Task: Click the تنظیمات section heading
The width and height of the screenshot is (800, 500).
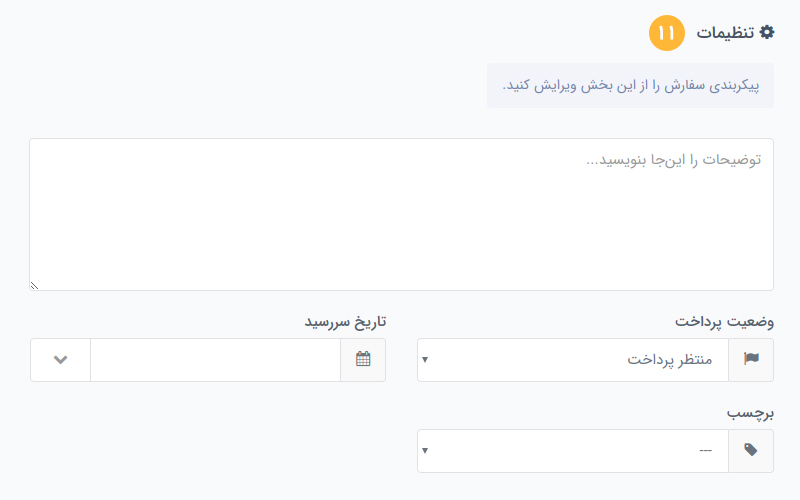Action: click(725, 33)
